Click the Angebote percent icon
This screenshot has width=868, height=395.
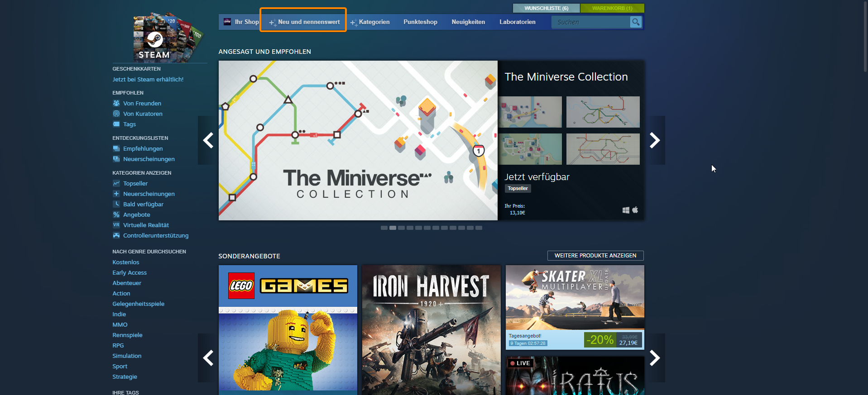tap(116, 214)
